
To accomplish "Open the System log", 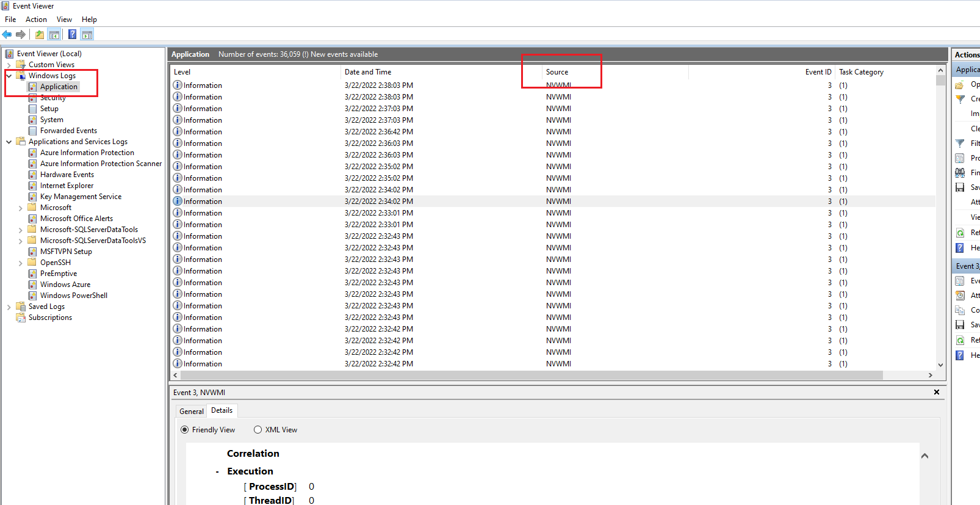I will click(x=51, y=120).
